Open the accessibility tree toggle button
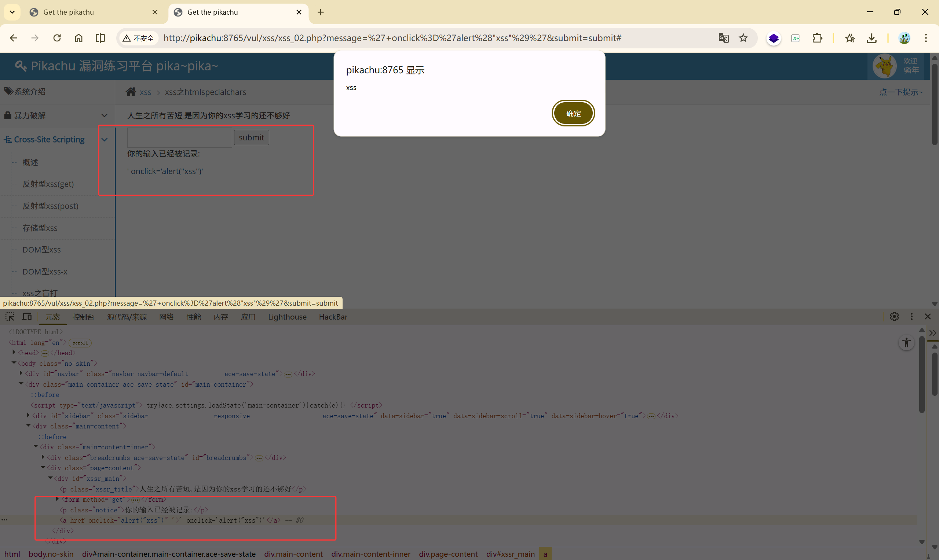 [906, 343]
